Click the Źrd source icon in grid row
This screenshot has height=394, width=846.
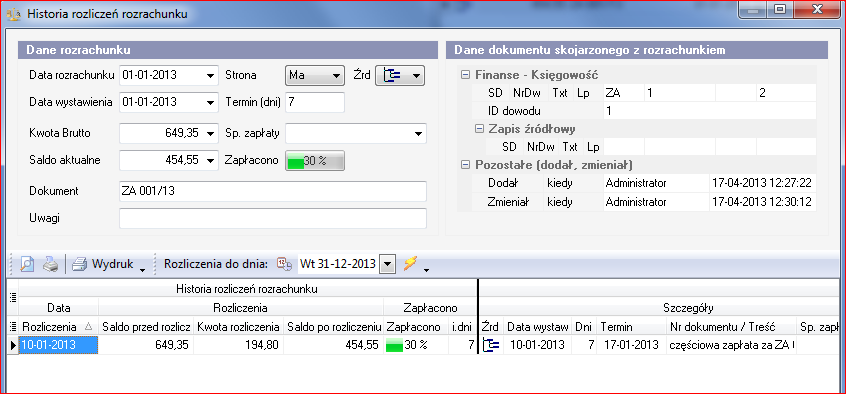pos(492,345)
